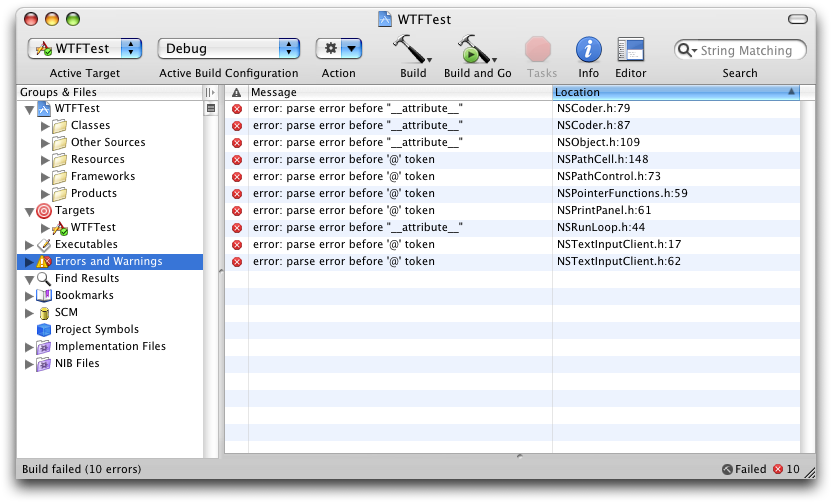Click the red error count 10 indicator

(786, 469)
